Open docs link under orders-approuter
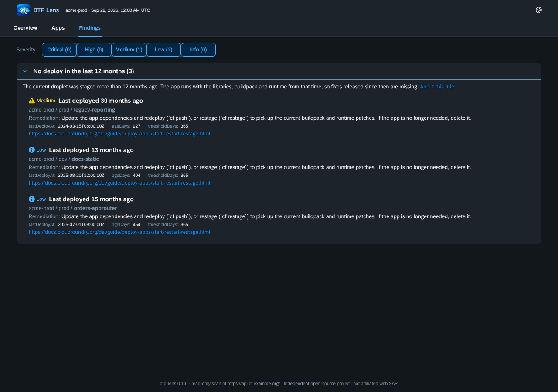558x392 pixels. (119, 232)
